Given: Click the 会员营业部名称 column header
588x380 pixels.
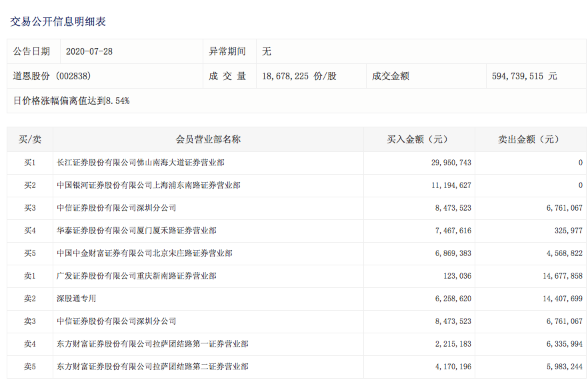Looking at the screenshot, I should tap(208, 139).
